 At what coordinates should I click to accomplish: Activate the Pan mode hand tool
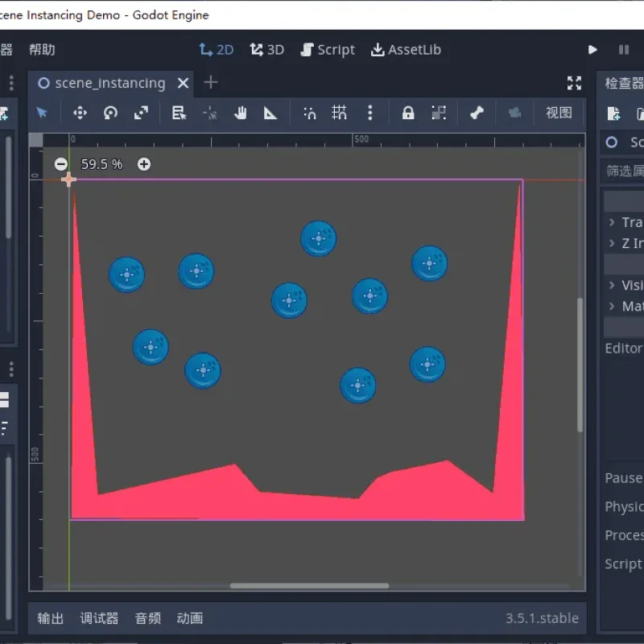(240, 113)
